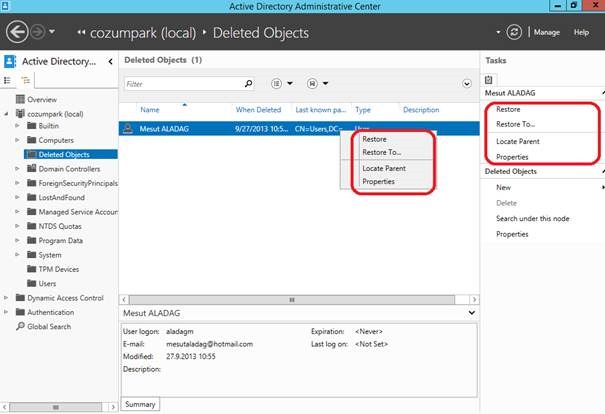Viewport: 605px width, 414px height.
Task: Click the object list horizontal scrollbar
Action: tap(292, 300)
